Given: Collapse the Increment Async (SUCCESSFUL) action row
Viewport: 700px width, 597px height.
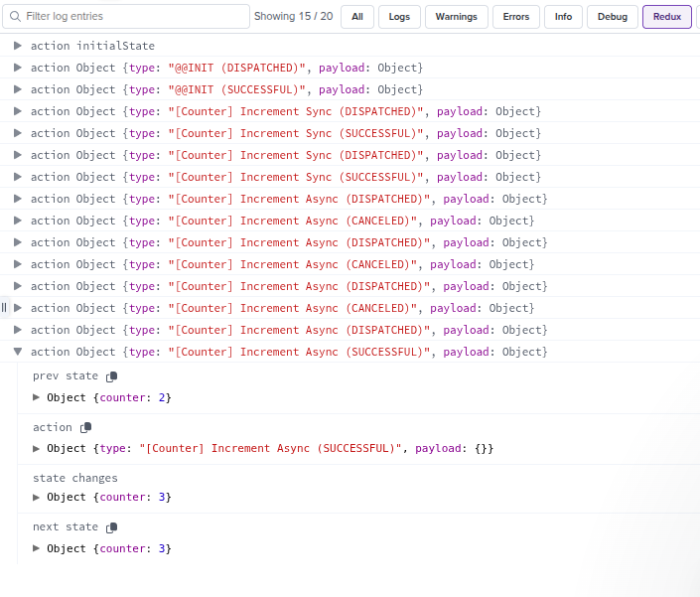Looking at the screenshot, I should tap(18, 352).
